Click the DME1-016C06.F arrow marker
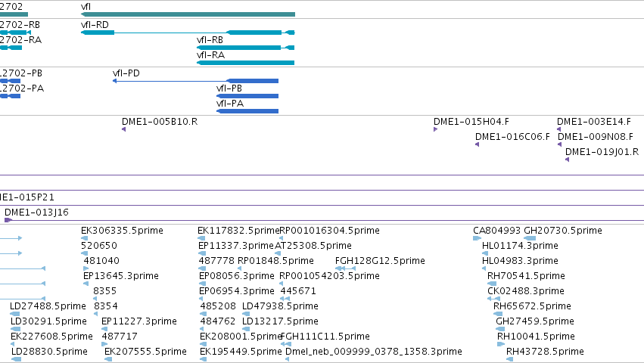 (x=477, y=144)
